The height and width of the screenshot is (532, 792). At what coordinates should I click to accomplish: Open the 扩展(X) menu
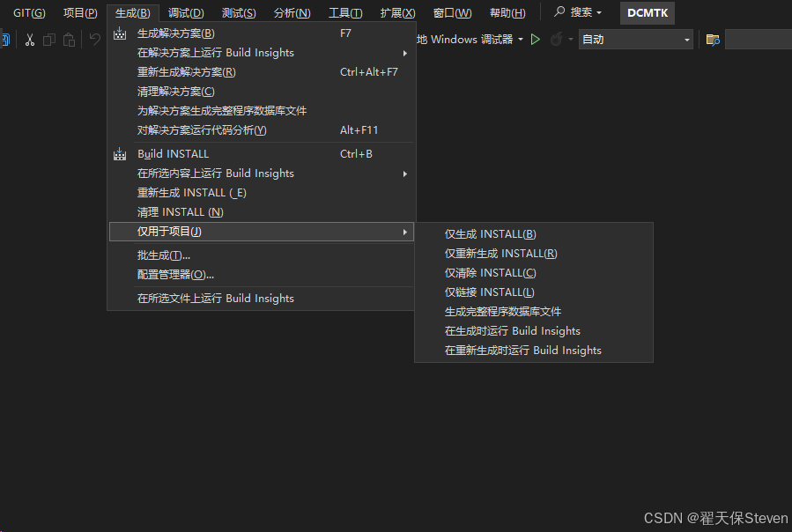coord(397,12)
